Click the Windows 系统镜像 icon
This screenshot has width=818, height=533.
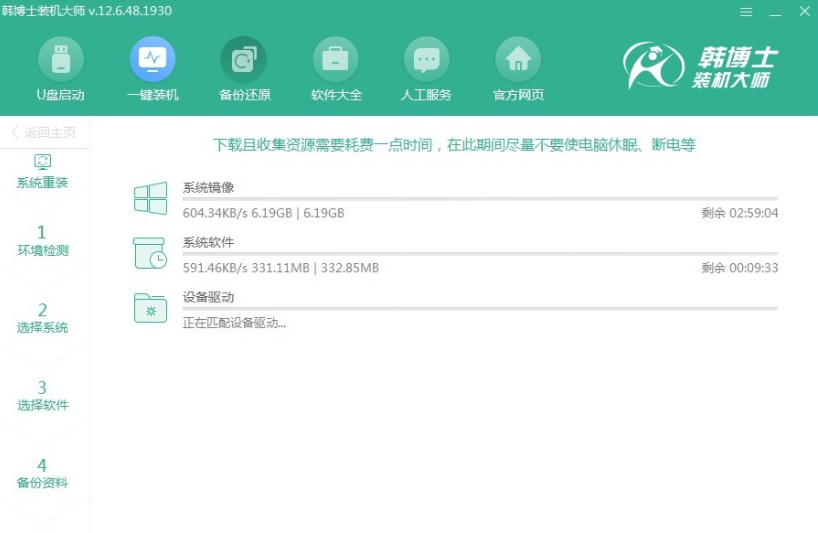(150, 198)
